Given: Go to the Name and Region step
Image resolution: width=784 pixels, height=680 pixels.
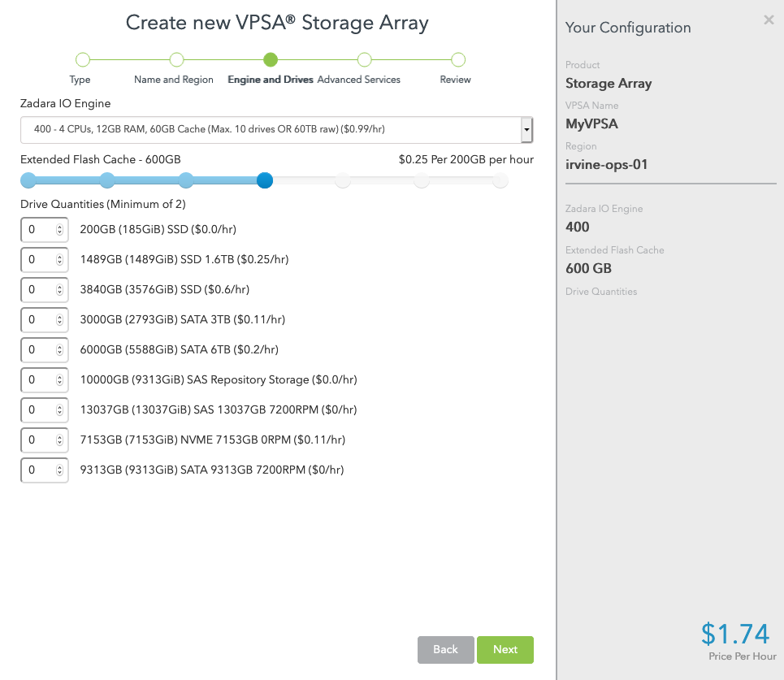Looking at the screenshot, I should [x=176, y=60].
